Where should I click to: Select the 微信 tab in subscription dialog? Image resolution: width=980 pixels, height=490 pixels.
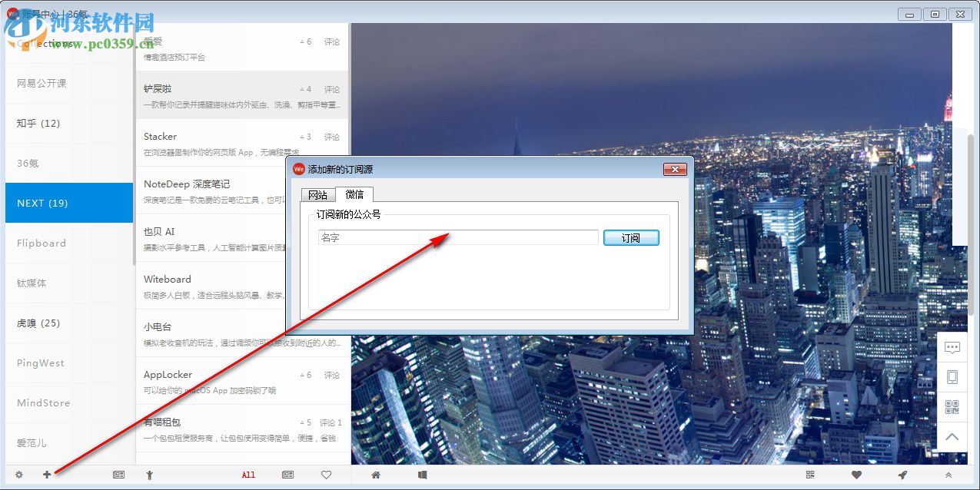pos(354,194)
